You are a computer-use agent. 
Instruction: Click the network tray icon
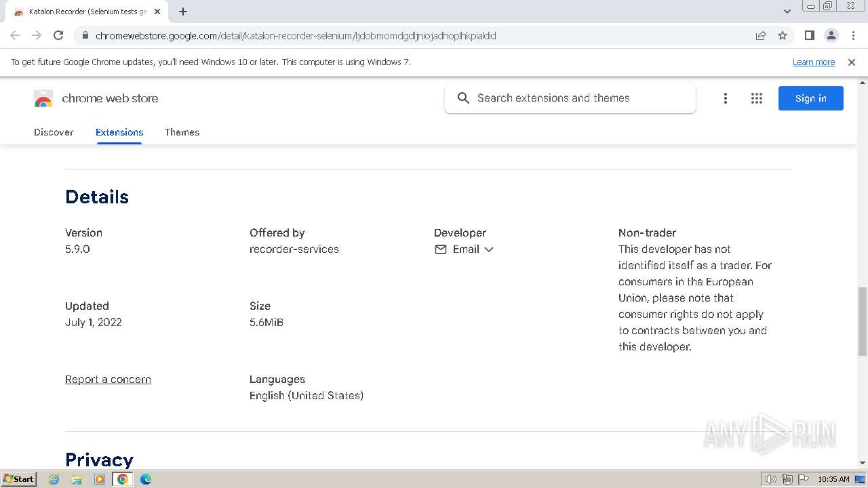point(787,479)
